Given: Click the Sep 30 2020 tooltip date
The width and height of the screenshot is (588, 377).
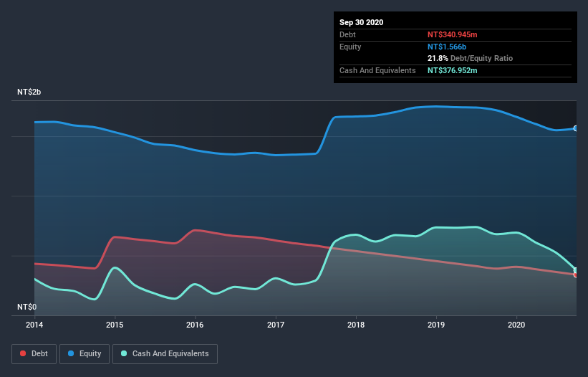Looking at the screenshot, I should (x=361, y=22).
